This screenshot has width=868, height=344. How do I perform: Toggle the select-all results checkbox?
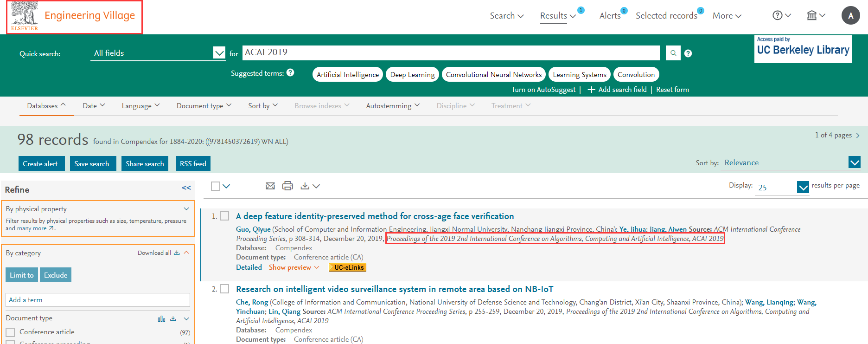pos(216,186)
